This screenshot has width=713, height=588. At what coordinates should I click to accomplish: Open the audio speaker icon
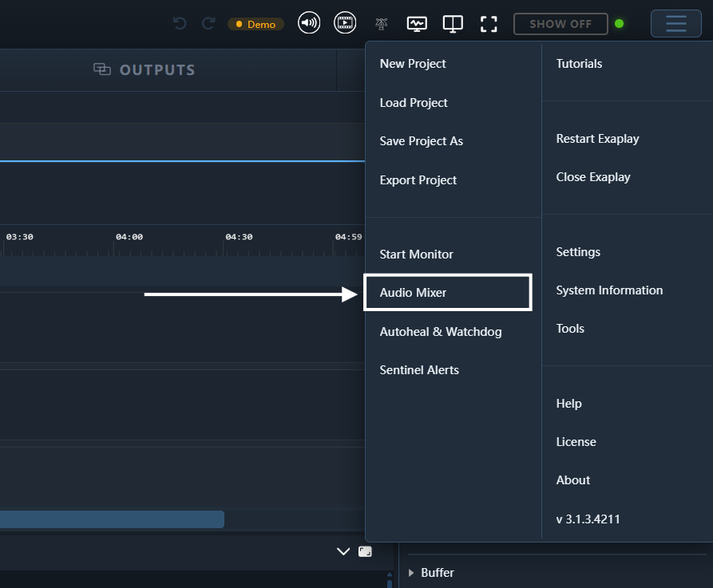pyautogui.click(x=309, y=22)
